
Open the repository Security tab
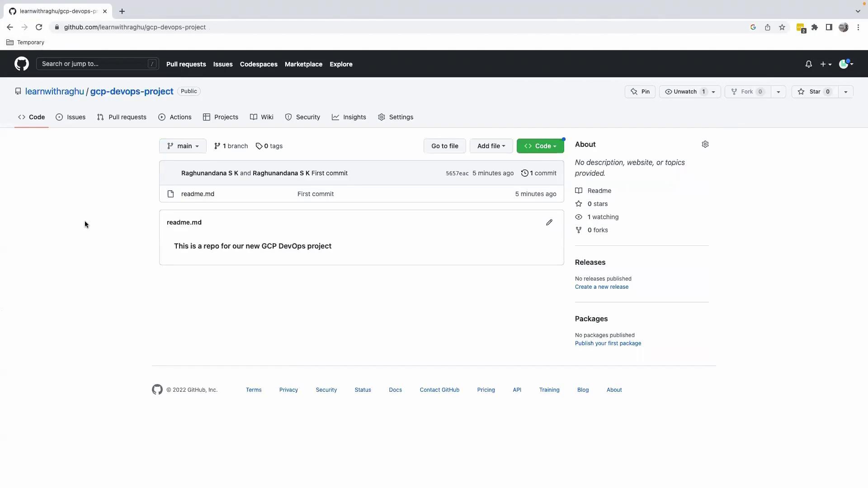pos(302,117)
